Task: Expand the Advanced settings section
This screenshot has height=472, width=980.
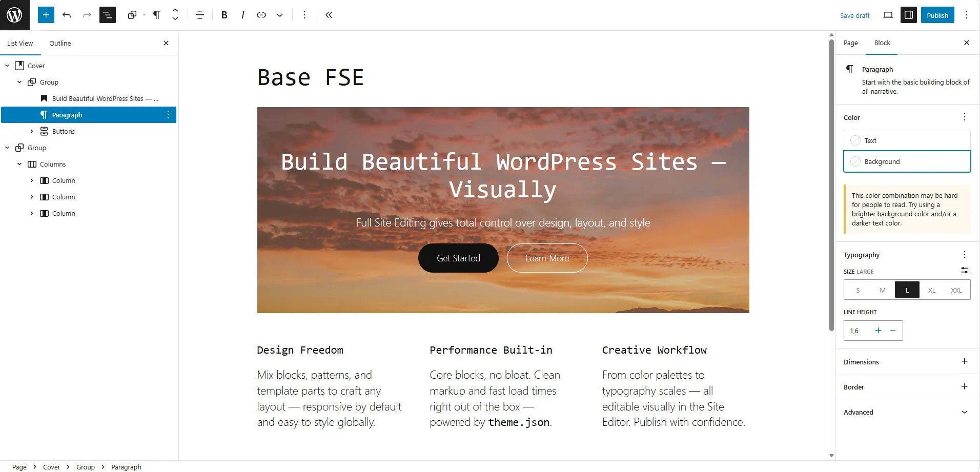Action: (905, 412)
